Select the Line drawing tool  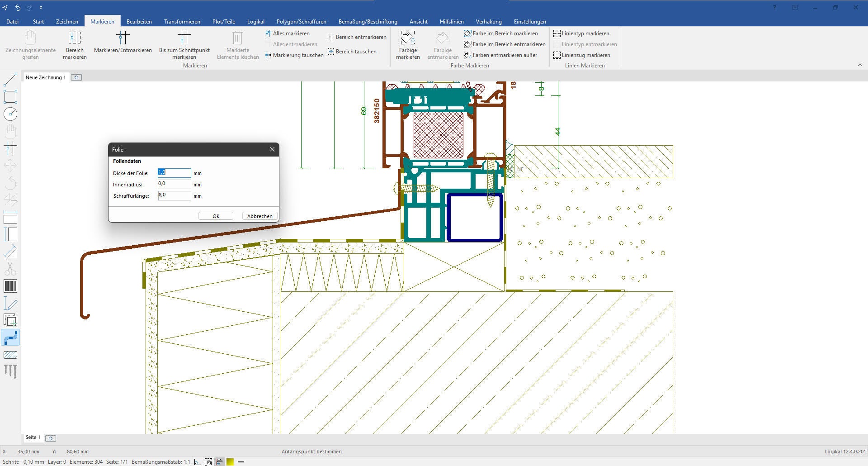click(x=10, y=79)
